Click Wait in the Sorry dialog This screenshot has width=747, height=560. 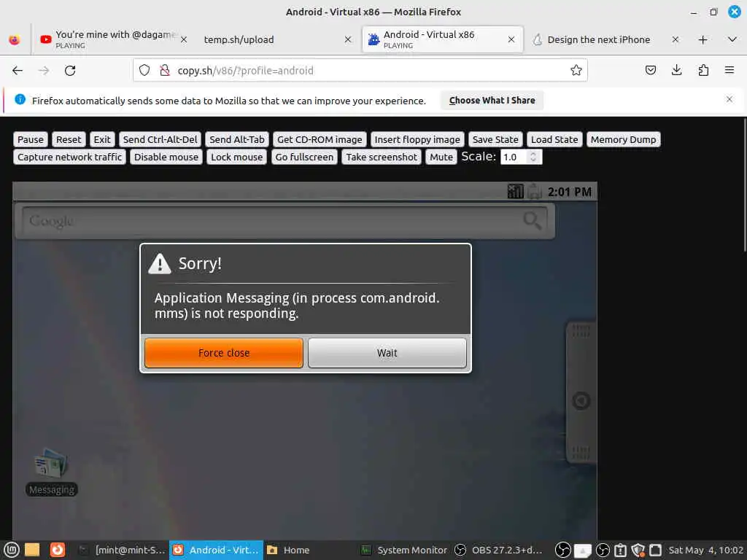click(387, 353)
